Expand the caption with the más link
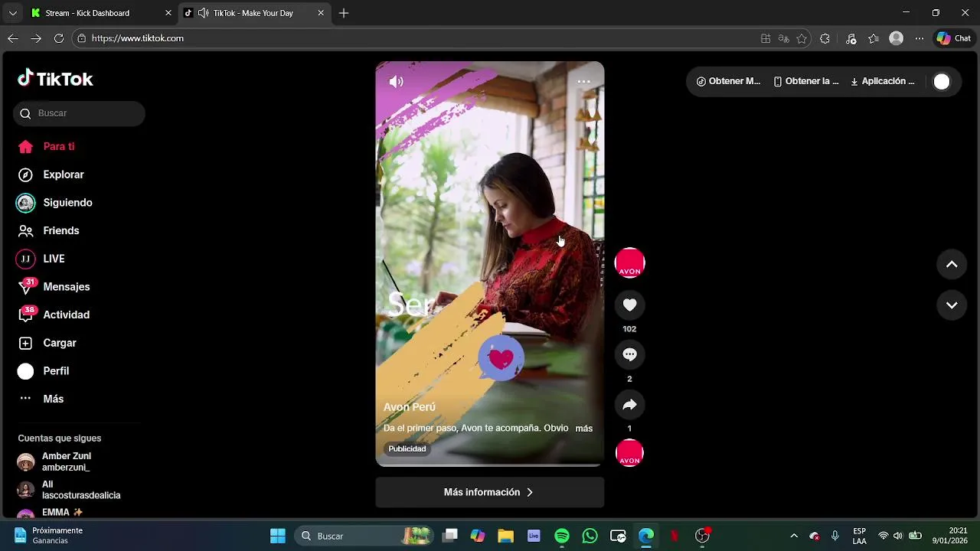The height and width of the screenshot is (551, 980). 583,429
